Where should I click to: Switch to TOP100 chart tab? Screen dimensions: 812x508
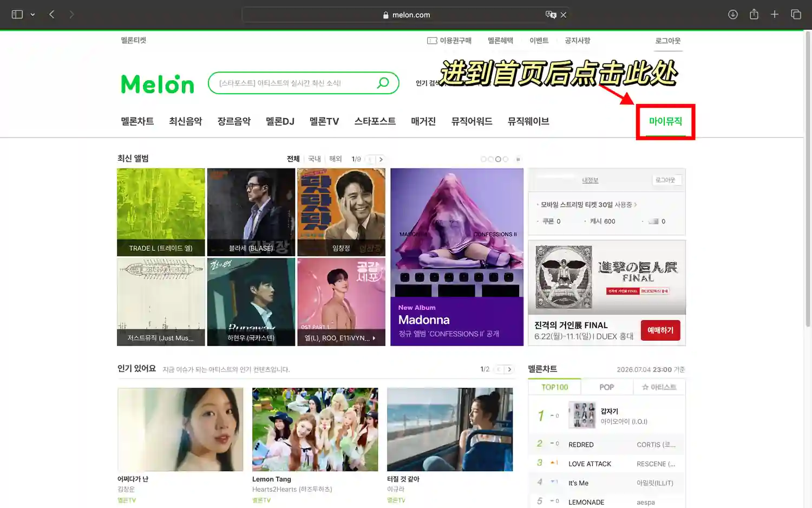[555, 387]
